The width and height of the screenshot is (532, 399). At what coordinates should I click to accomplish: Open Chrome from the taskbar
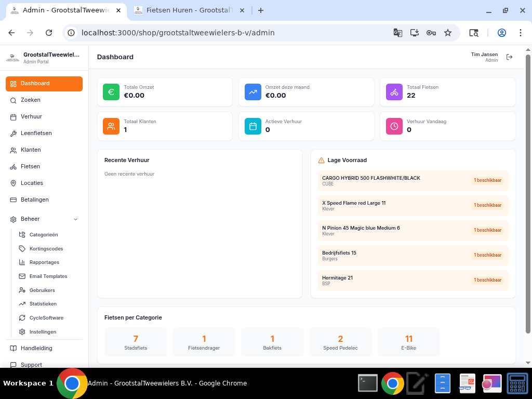[392, 383]
